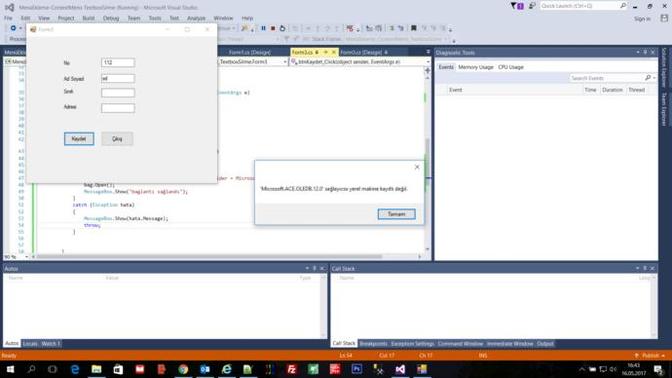Pin the Call Stack panel
The width and height of the screenshot is (672, 378).
[x=645, y=268]
